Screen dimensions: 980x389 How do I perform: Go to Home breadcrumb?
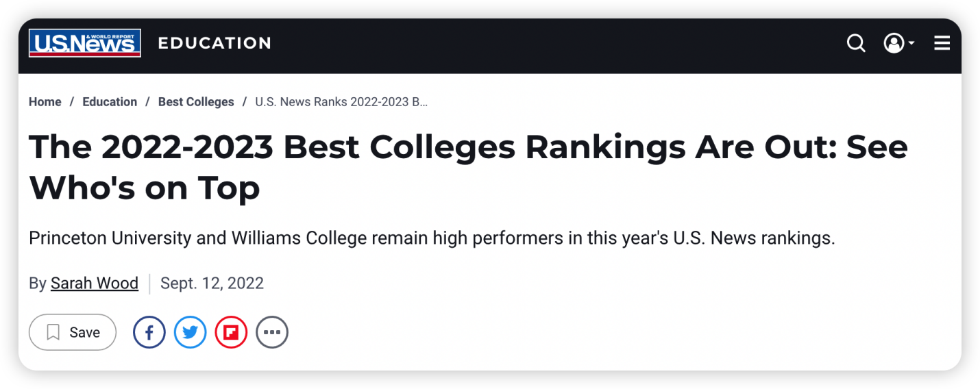pyautogui.click(x=45, y=102)
